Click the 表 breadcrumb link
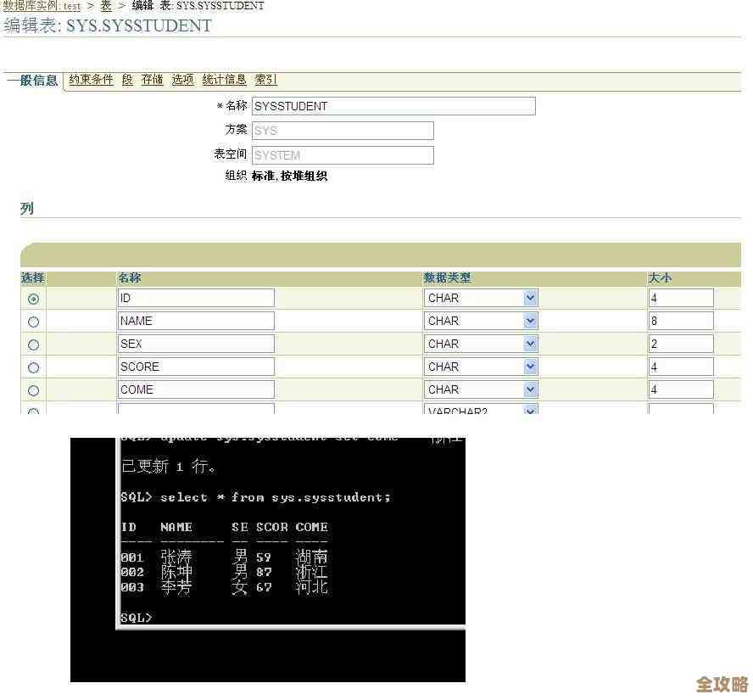This screenshot has height=700, width=753. pyautogui.click(x=106, y=6)
